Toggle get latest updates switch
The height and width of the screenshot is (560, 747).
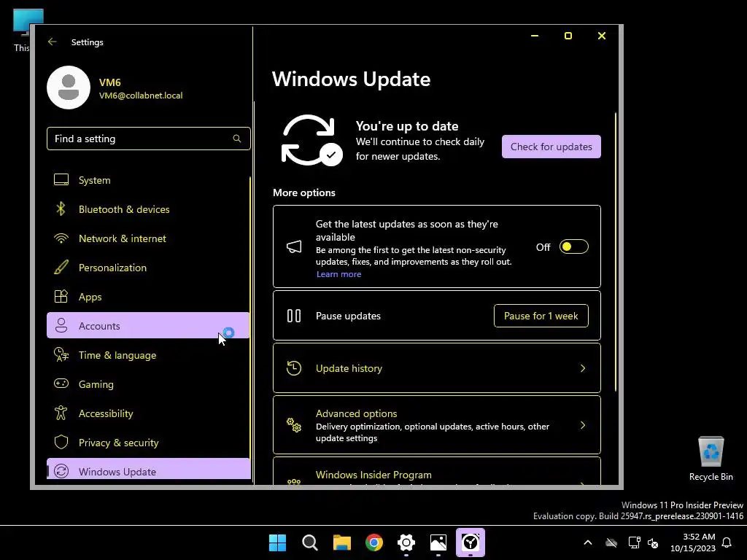point(573,246)
